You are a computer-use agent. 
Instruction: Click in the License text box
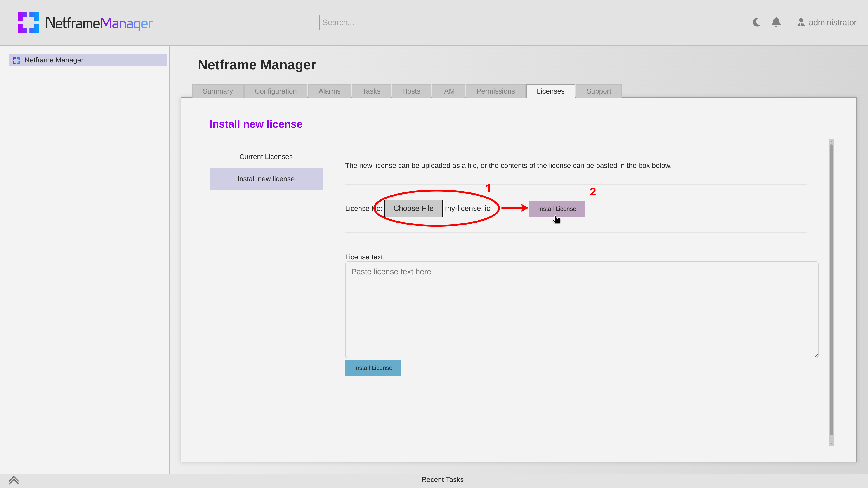pos(582,310)
